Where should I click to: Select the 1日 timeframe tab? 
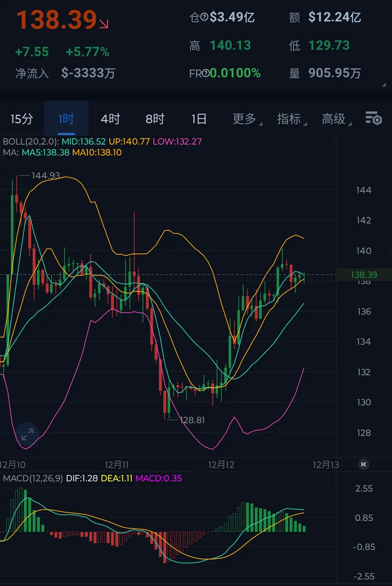pyautogui.click(x=199, y=119)
